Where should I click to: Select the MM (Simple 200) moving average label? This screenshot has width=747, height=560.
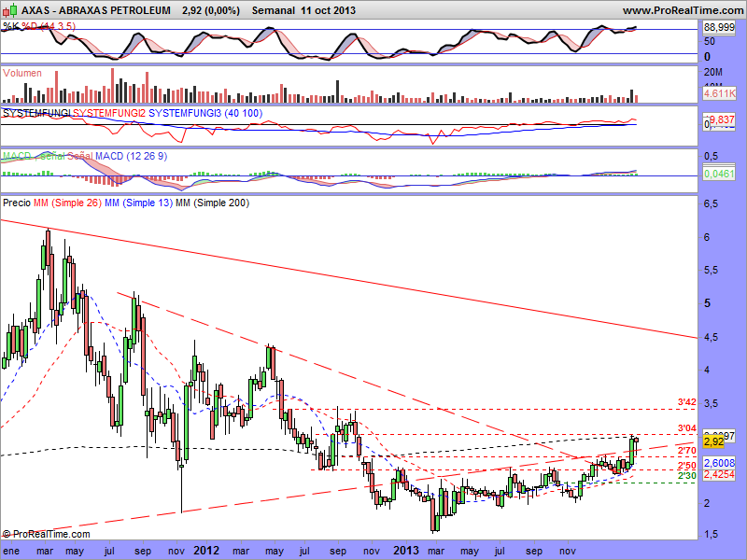[x=213, y=203]
